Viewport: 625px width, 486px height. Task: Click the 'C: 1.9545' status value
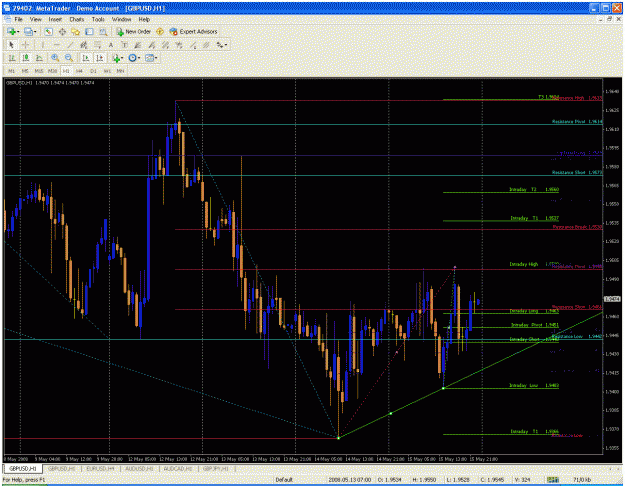coord(490,480)
